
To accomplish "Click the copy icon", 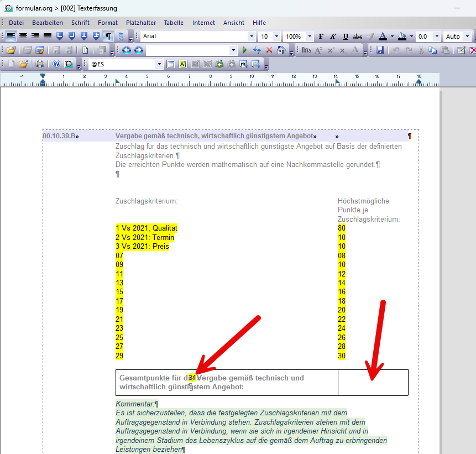I will pyautogui.click(x=432, y=50).
